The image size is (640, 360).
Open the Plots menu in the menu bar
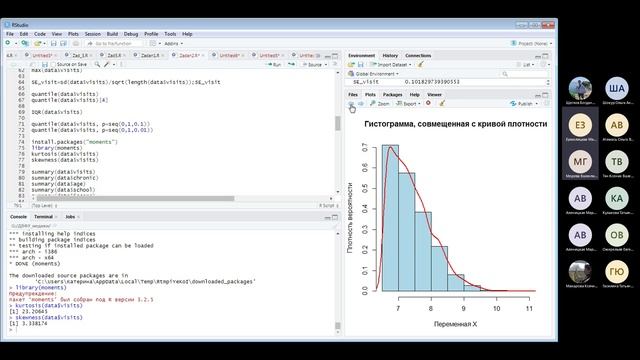(73, 34)
